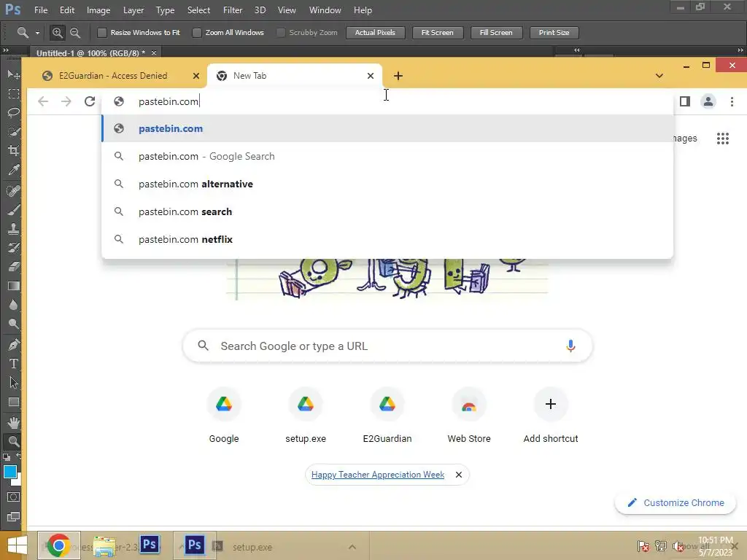Click the Fit Screen button
This screenshot has height=560, width=747.
tap(438, 32)
